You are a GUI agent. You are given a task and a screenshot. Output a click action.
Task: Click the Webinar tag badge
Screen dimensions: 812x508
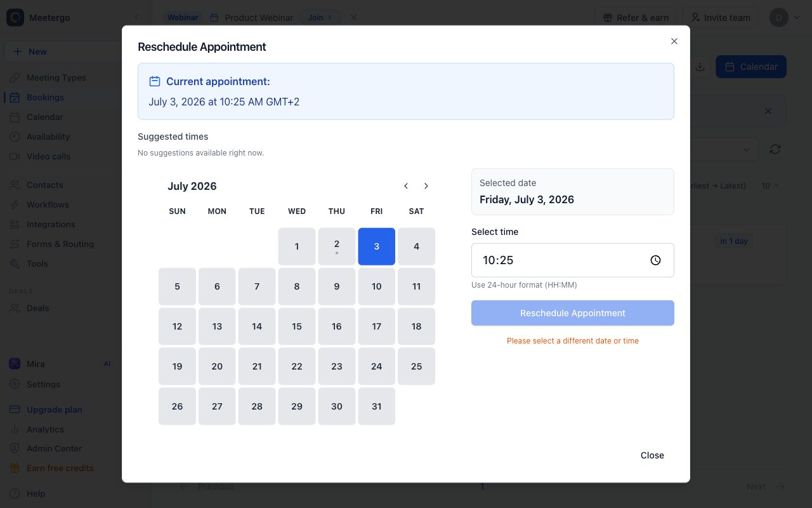pos(183,18)
